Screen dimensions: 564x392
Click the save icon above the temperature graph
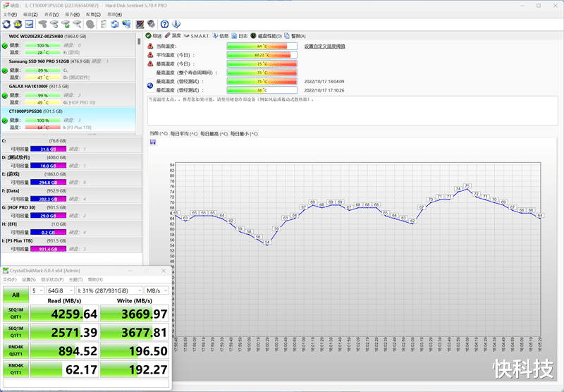pos(153,142)
